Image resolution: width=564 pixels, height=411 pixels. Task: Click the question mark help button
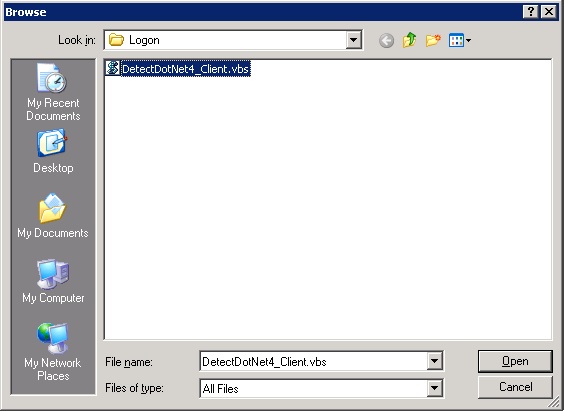[530, 12]
